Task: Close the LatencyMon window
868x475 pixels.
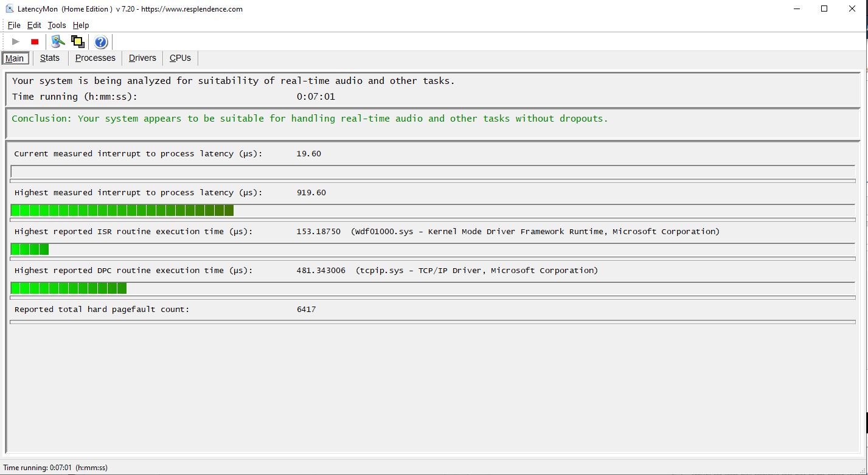Action: coord(853,9)
